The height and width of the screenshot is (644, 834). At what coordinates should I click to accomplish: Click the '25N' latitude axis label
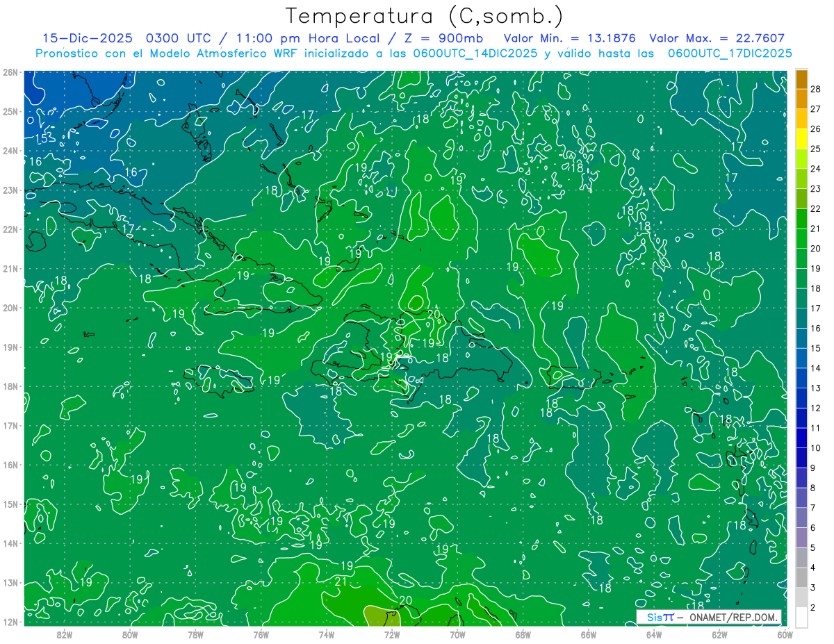coord(10,112)
